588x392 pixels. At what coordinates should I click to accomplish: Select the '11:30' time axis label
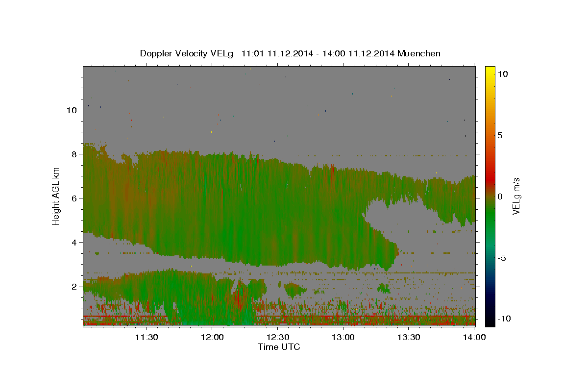click(x=146, y=337)
